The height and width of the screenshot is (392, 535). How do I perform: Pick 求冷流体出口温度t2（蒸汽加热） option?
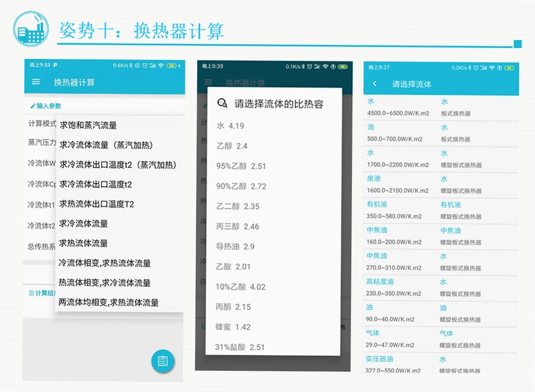click(x=120, y=165)
